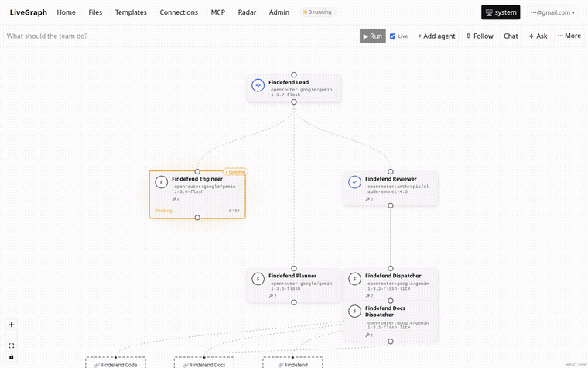Click the Findefend Reviewer checkmark icon
588x368 pixels.
355,182
